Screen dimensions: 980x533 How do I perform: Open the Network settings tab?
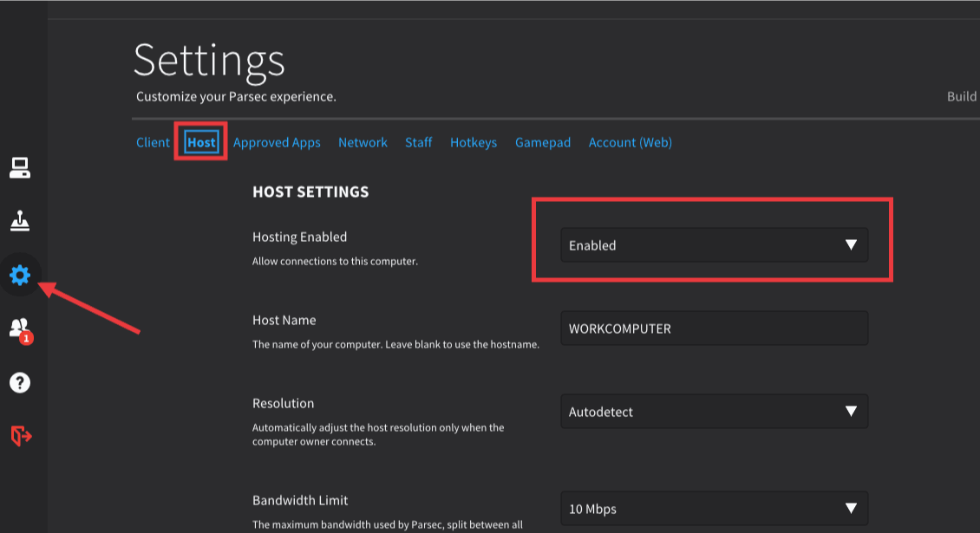(363, 142)
